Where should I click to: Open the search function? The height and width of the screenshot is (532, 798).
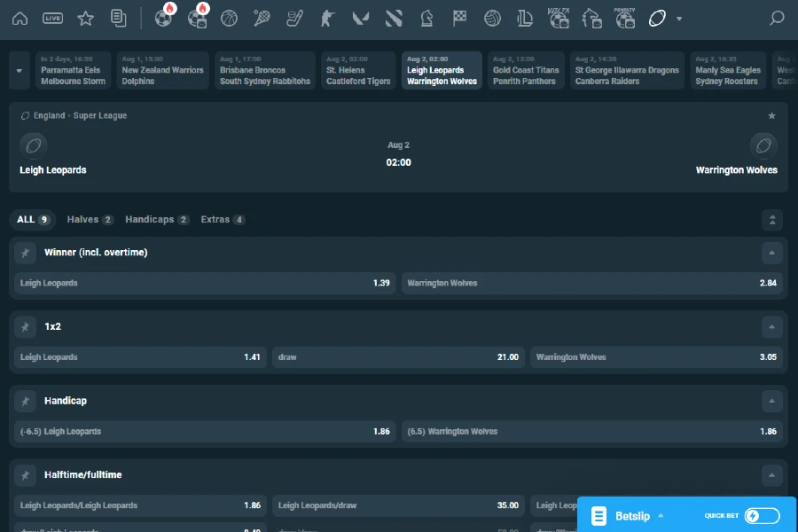click(x=776, y=17)
